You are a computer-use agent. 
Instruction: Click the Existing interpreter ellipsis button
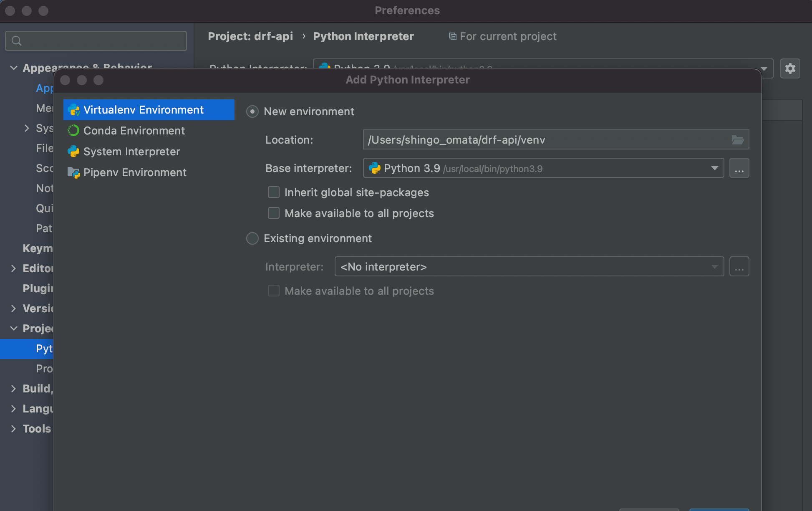pos(739,267)
